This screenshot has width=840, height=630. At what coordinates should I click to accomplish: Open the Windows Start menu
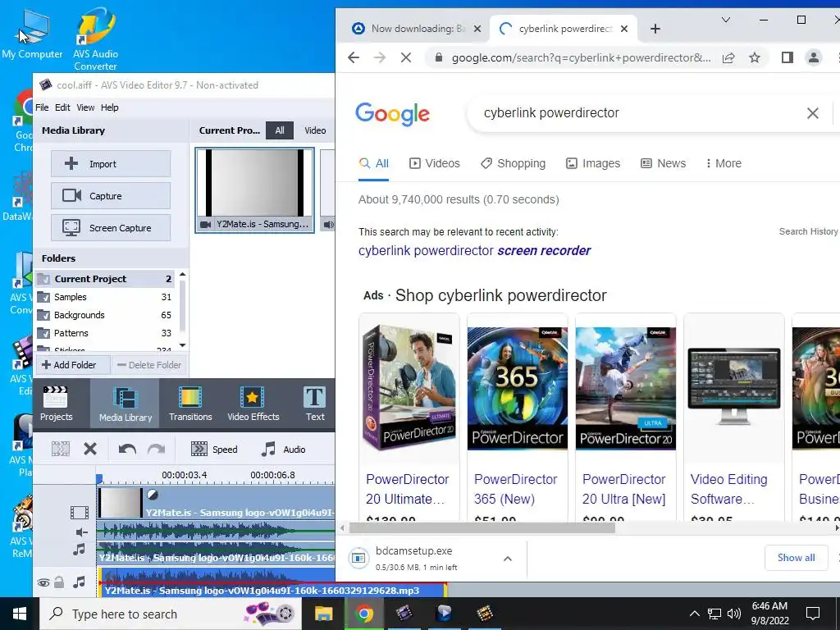[20, 614]
